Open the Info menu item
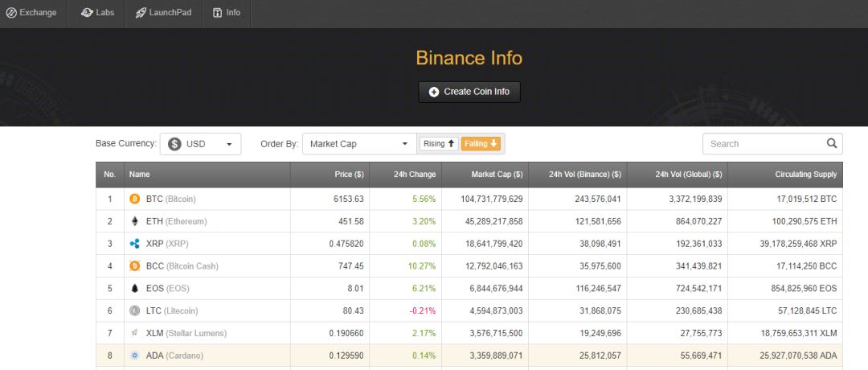 [227, 12]
